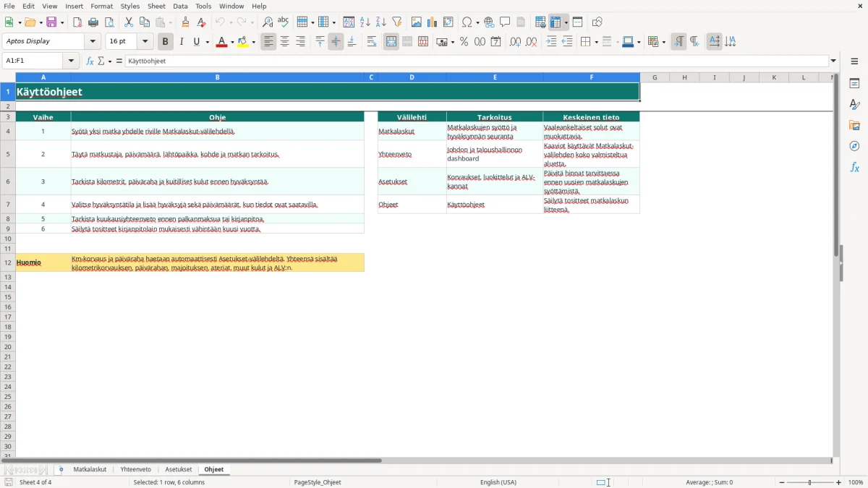The height and width of the screenshot is (488, 868).
Task: Click the formula input line
Action: pyautogui.click(x=477, y=61)
